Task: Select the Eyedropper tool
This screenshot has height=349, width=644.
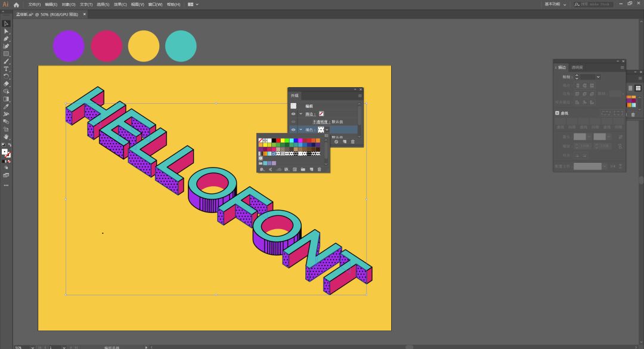Action: [x=6, y=107]
